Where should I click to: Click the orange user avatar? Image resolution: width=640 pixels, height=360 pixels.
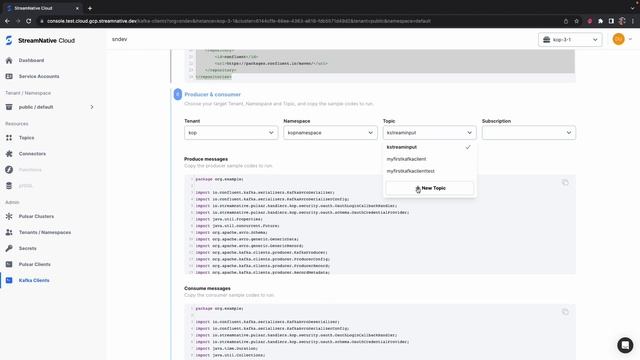tap(618, 39)
